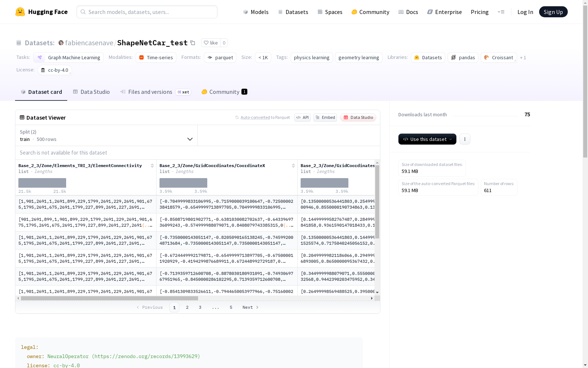Open Models in the top navigation

tap(256, 12)
